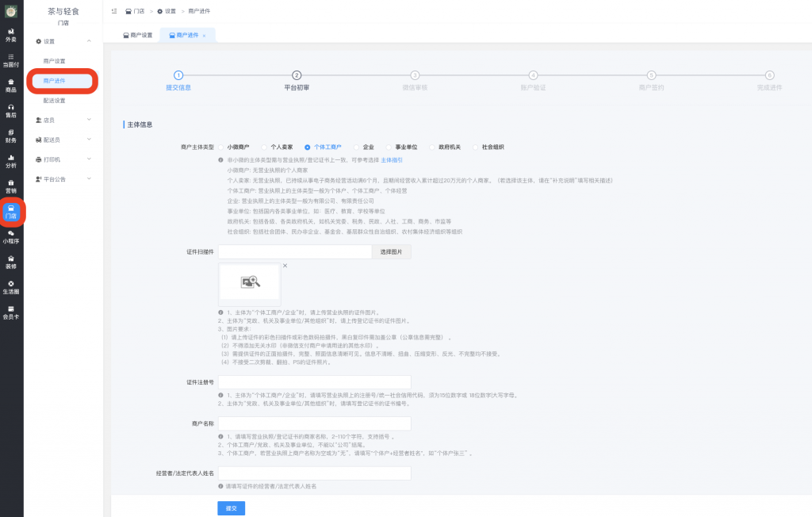Open the 商品 products sidebar icon
Image resolution: width=812 pixels, height=517 pixels.
[x=11, y=85]
